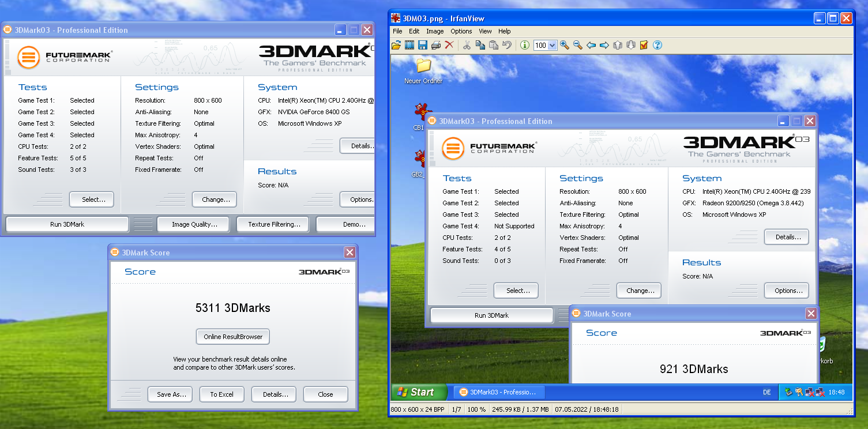Click 'Radeon 9200/9250 (Omega 3.8.442)' text in IrfanView image
Viewport: 868px width, 429px height.
click(753, 203)
